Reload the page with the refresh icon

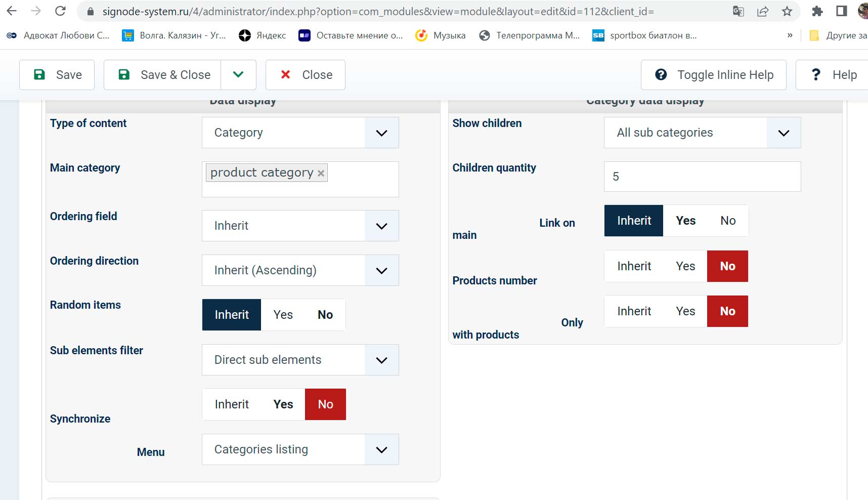tap(60, 11)
